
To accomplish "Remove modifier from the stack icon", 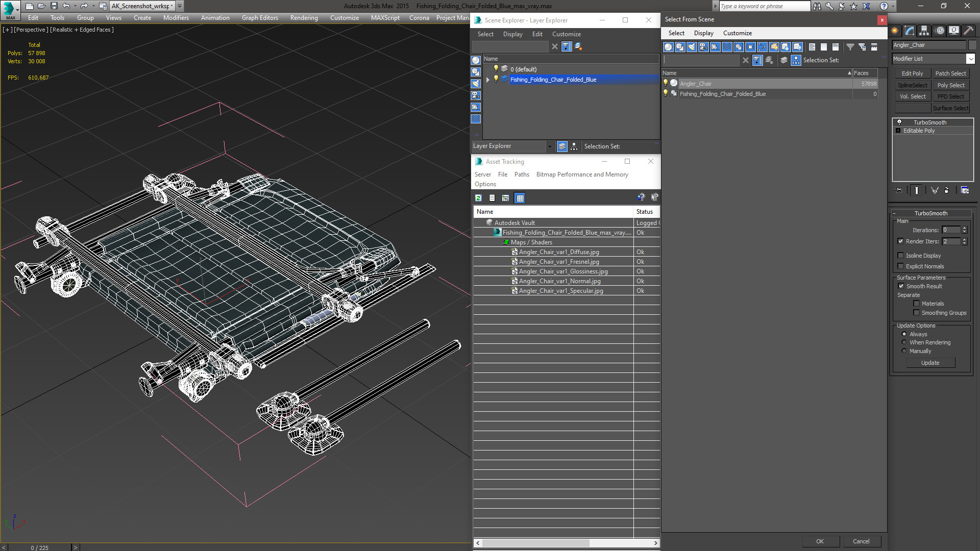I will (947, 190).
